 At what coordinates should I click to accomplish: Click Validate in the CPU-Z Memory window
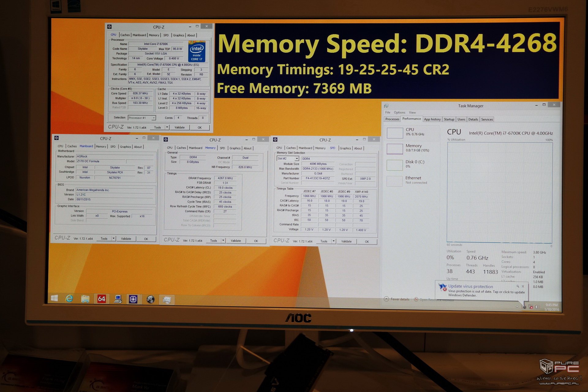point(236,241)
